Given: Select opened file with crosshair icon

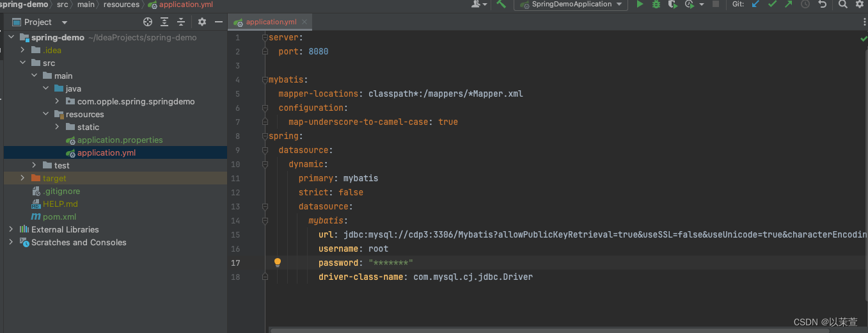Looking at the screenshot, I should pyautogui.click(x=148, y=22).
